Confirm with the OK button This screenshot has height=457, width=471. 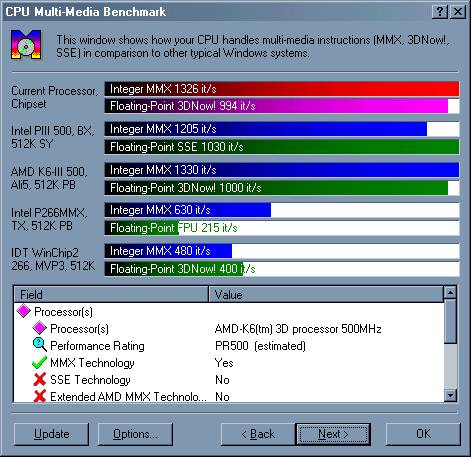(423, 434)
